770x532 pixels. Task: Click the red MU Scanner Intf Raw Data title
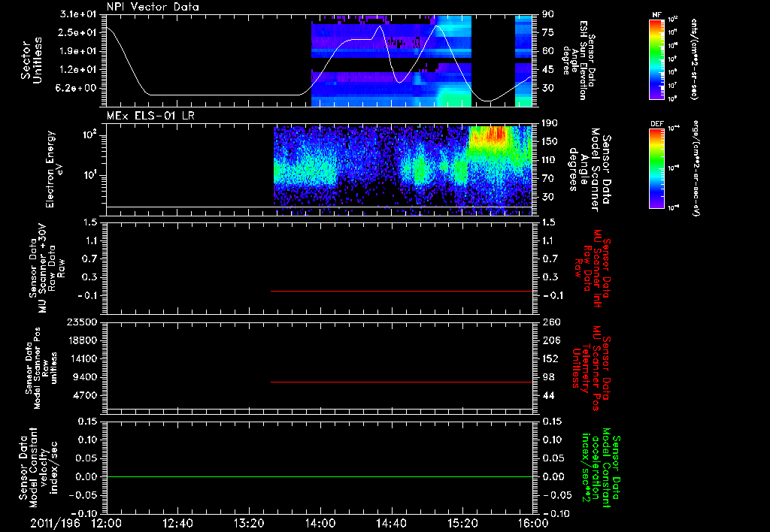click(593, 268)
